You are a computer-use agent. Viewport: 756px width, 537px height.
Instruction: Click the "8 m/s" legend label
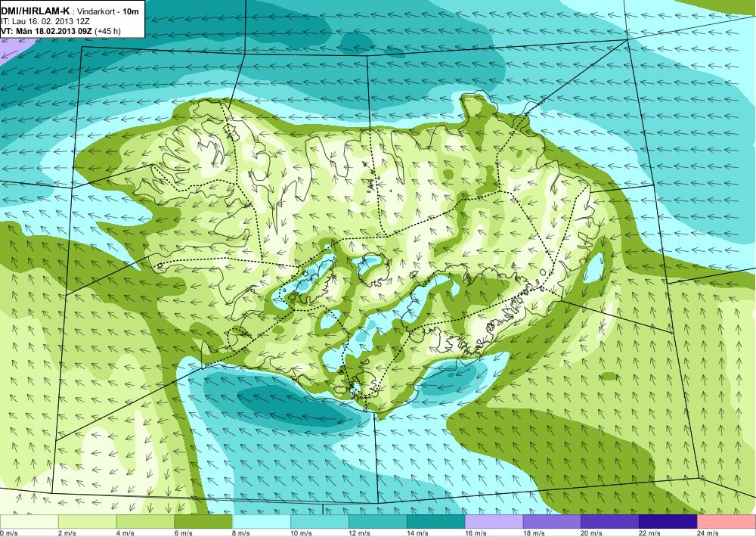point(242,533)
